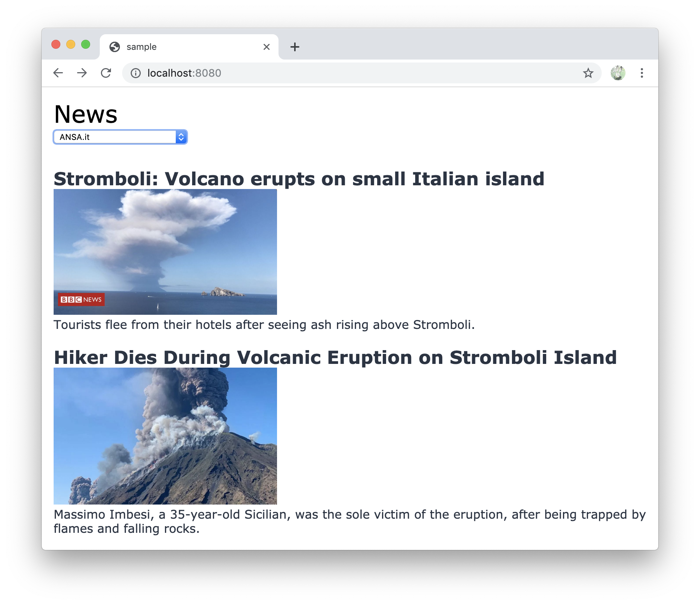The width and height of the screenshot is (700, 605).
Task: Click the Stromboli volcano erupts headline
Action: point(298,179)
